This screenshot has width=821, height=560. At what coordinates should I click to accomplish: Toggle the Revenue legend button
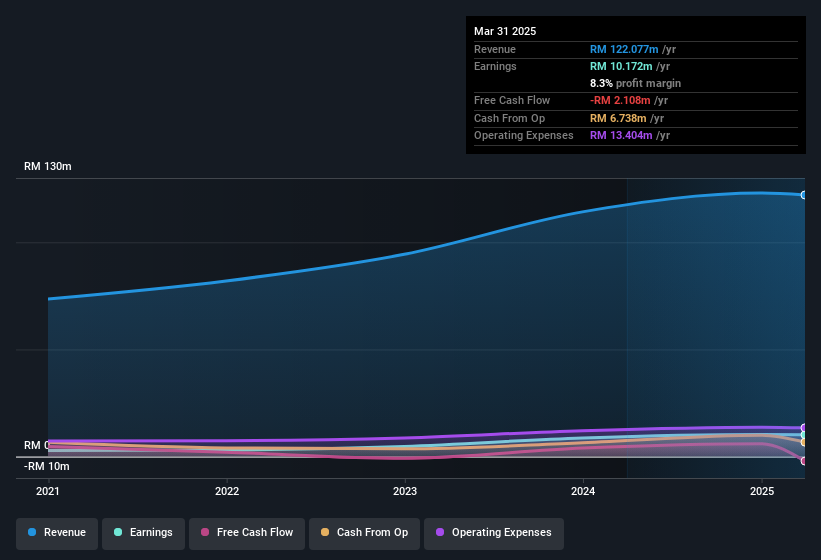[57, 534]
